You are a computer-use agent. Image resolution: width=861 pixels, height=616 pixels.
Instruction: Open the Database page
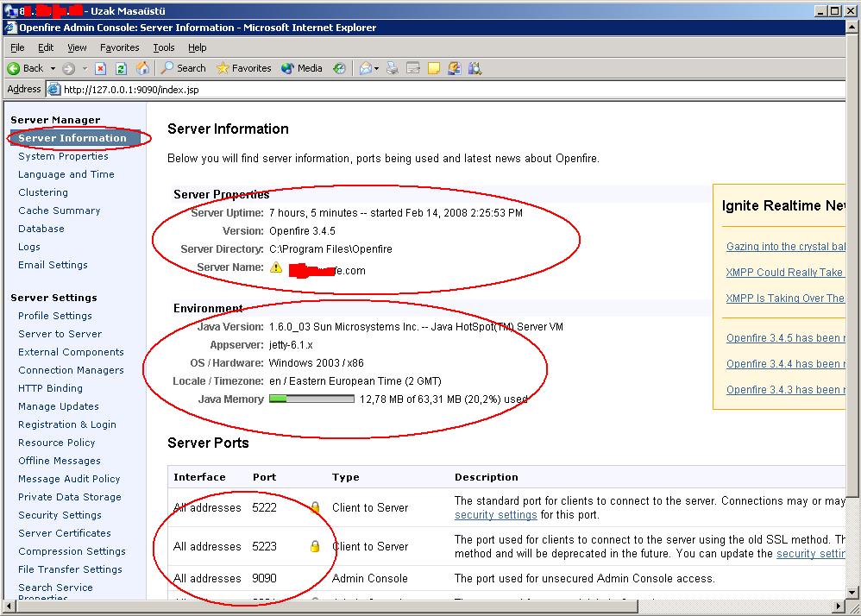click(x=41, y=229)
